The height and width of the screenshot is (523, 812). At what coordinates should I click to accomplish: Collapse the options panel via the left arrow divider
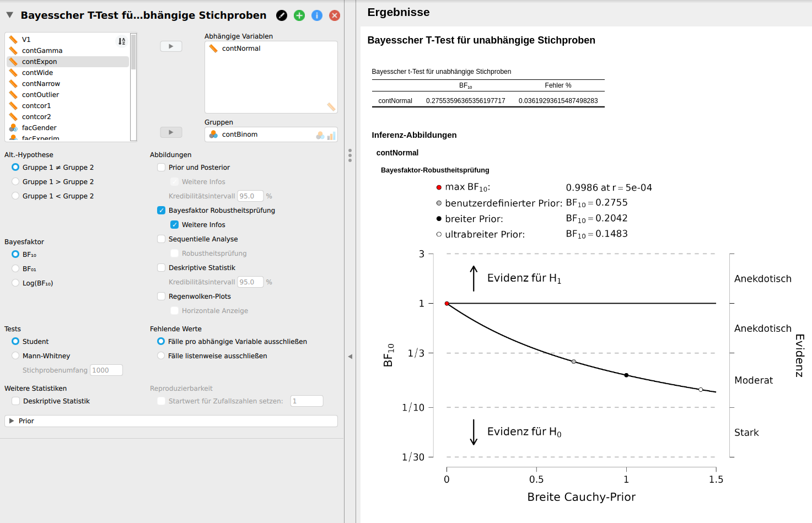pos(350,357)
